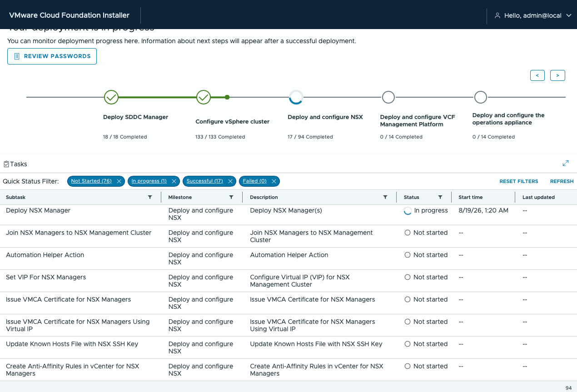The image size is (577, 392).
Task: Refresh the tasks list
Action: [562, 181]
